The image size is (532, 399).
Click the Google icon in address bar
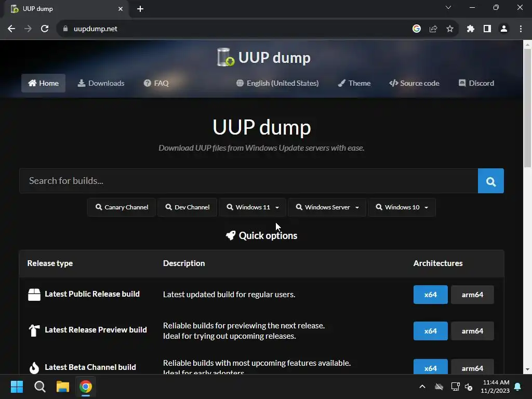[x=417, y=29]
